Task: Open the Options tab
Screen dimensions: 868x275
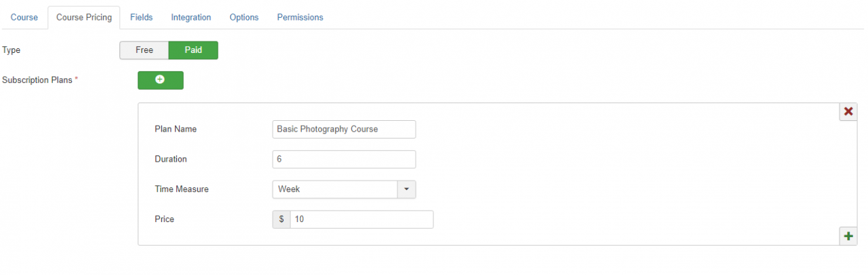Action: tap(244, 17)
